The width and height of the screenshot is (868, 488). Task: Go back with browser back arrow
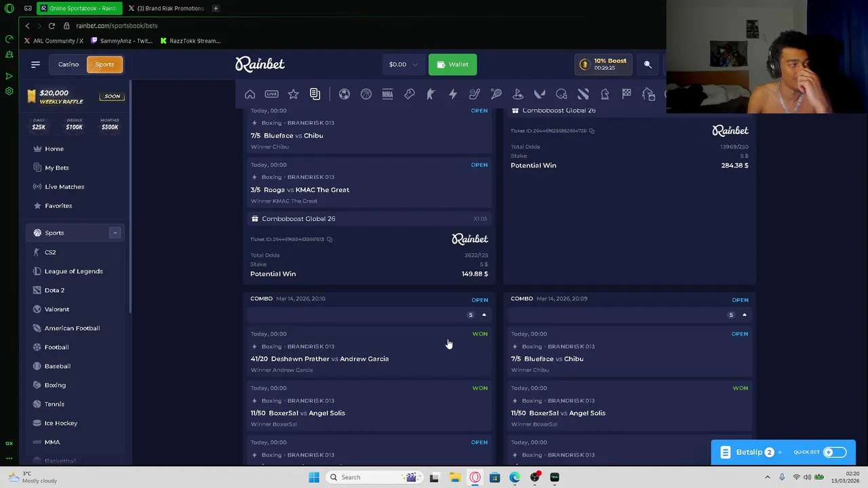click(27, 26)
